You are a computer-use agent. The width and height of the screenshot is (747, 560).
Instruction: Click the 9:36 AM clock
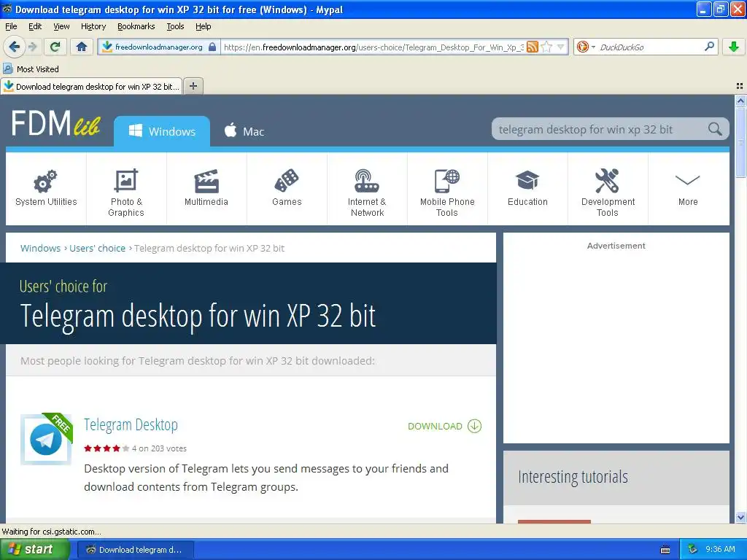point(720,549)
